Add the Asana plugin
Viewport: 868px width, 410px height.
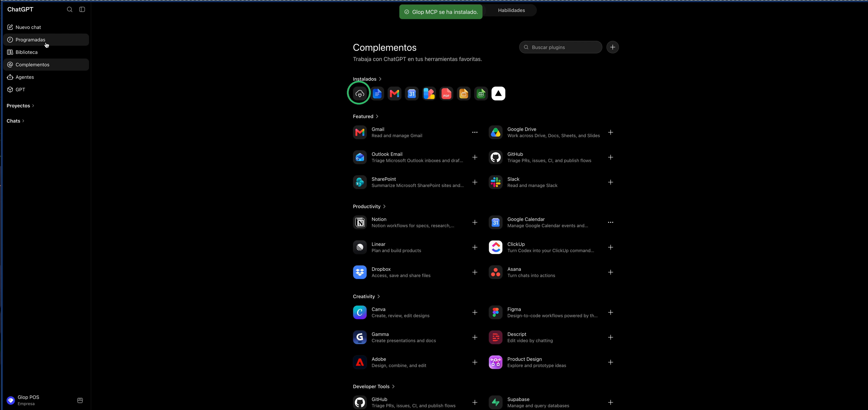point(610,272)
